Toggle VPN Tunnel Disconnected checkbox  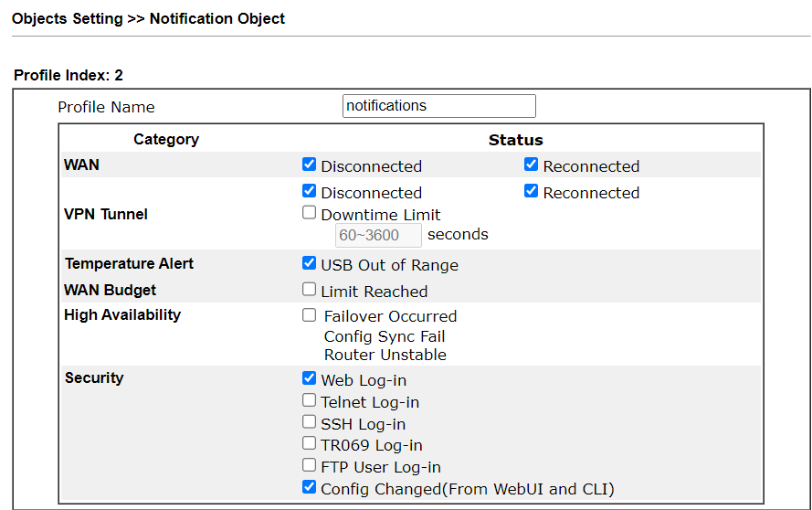(309, 191)
